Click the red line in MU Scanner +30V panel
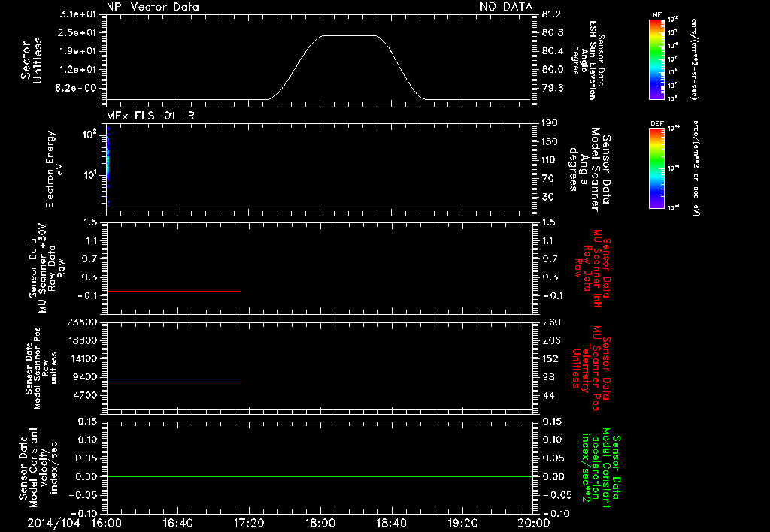This screenshot has height=532, width=770. point(174,291)
